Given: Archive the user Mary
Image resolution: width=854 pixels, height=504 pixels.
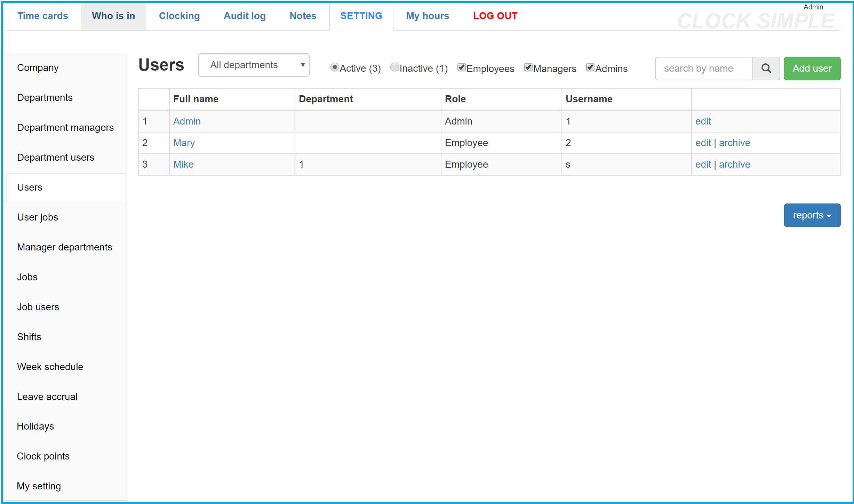Looking at the screenshot, I should 734,143.
